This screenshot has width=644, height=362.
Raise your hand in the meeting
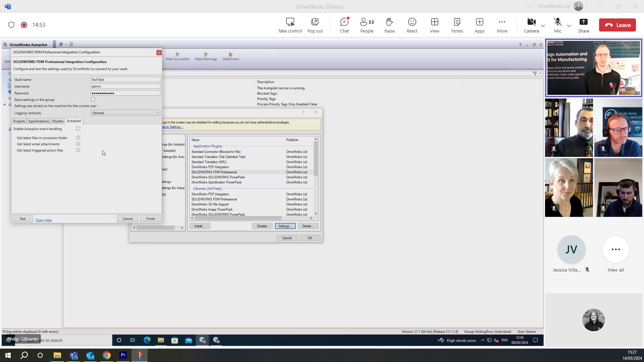coord(389,25)
